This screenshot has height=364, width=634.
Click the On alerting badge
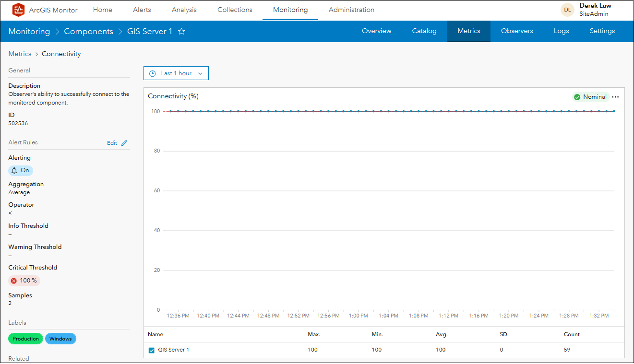[x=21, y=171]
